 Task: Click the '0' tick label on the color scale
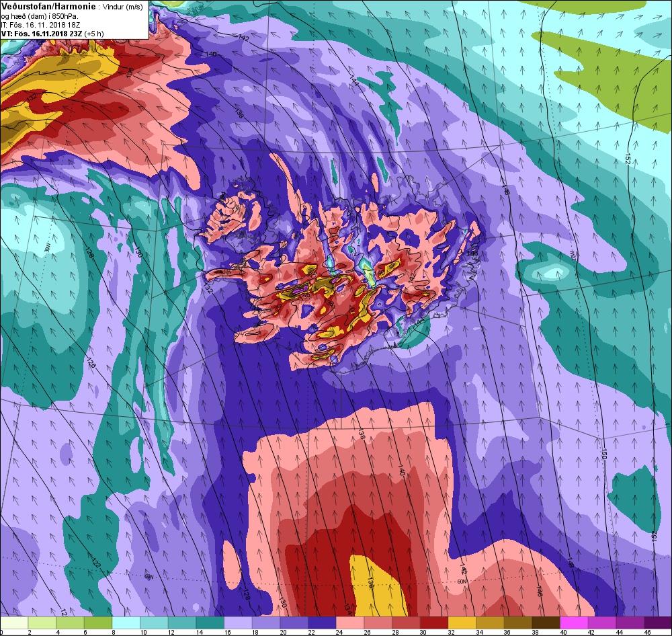point(2,632)
